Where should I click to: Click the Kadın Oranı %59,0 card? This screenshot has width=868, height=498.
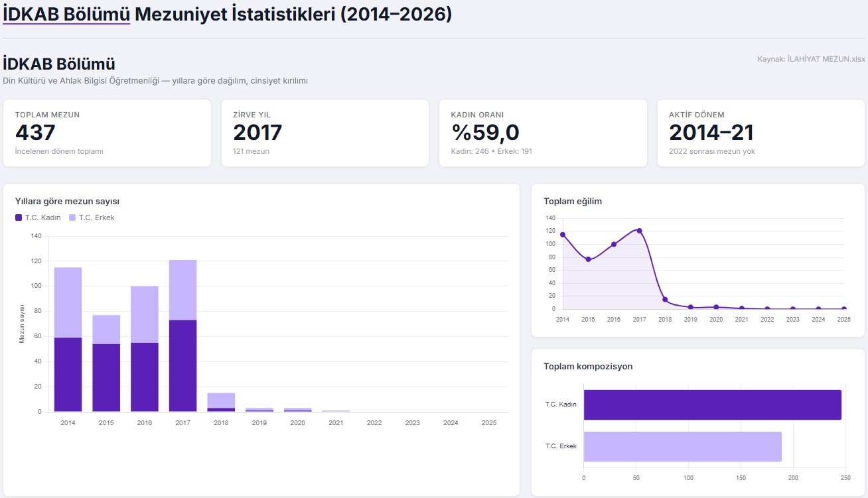[542, 133]
